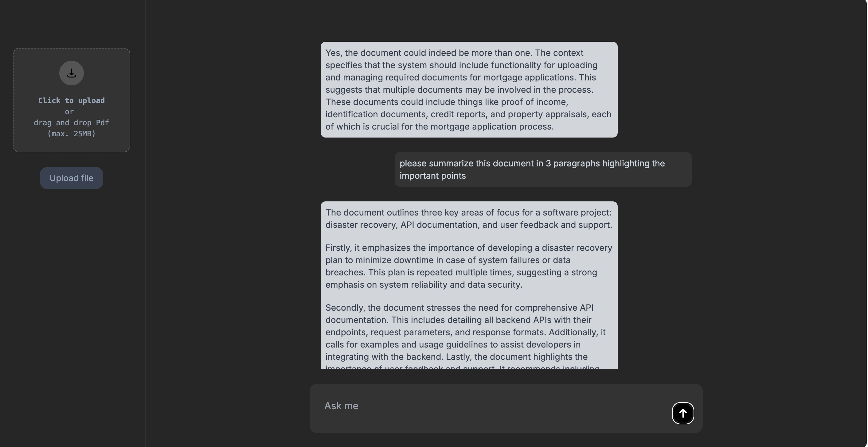
Task: Click the max 25MB label in upload box
Action: (x=71, y=133)
